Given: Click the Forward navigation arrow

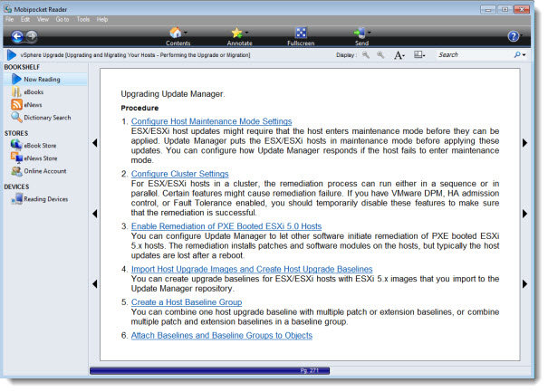Looking at the screenshot, I should pyautogui.click(x=32, y=36).
